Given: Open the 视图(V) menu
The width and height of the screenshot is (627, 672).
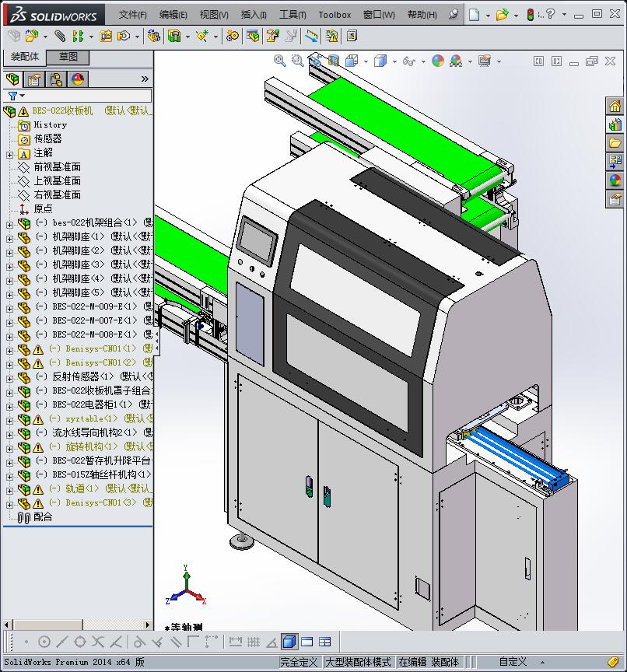Looking at the screenshot, I should (214, 15).
